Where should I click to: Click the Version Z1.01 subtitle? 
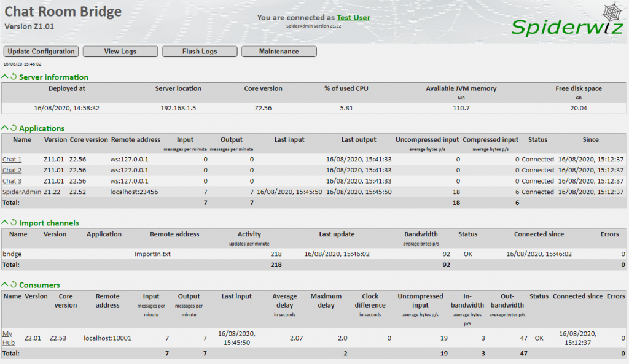[x=29, y=26]
